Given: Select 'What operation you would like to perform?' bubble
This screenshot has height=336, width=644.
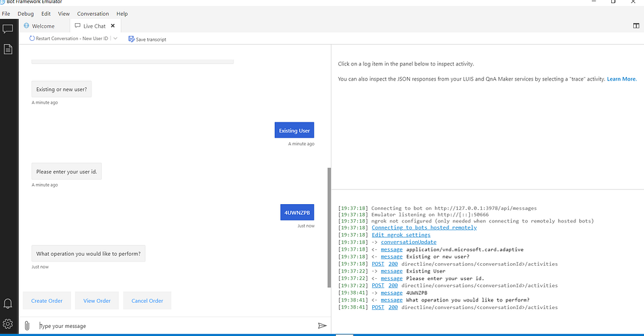Looking at the screenshot, I should pyautogui.click(x=88, y=254).
